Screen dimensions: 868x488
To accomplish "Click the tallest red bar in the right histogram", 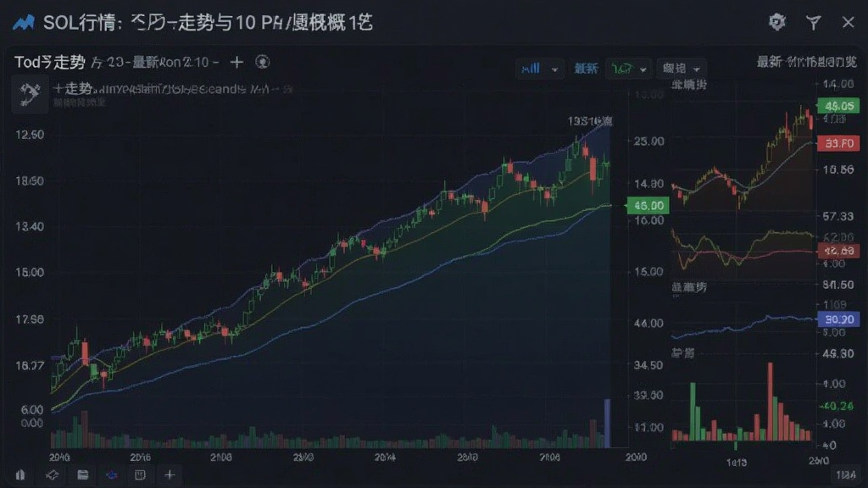I will (x=770, y=402).
